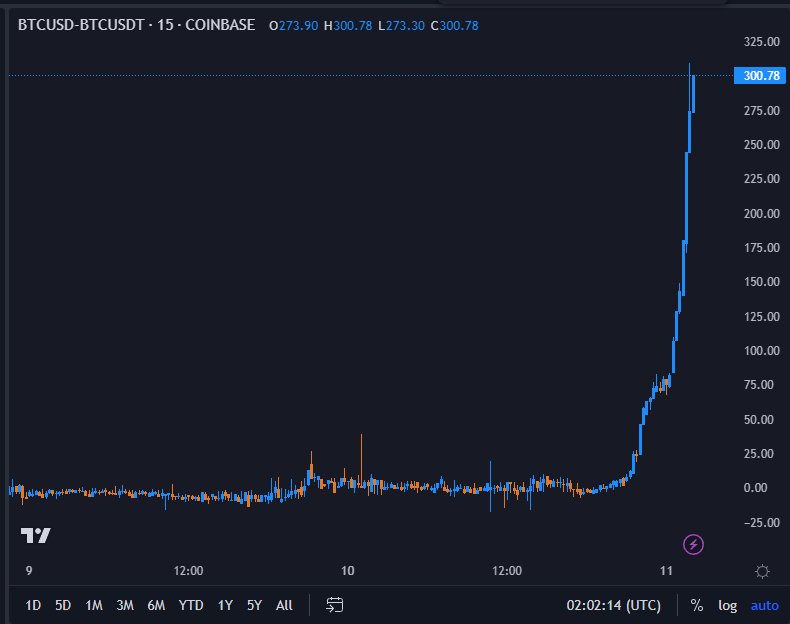Toggle the log scale mode

click(x=728, y=605)
